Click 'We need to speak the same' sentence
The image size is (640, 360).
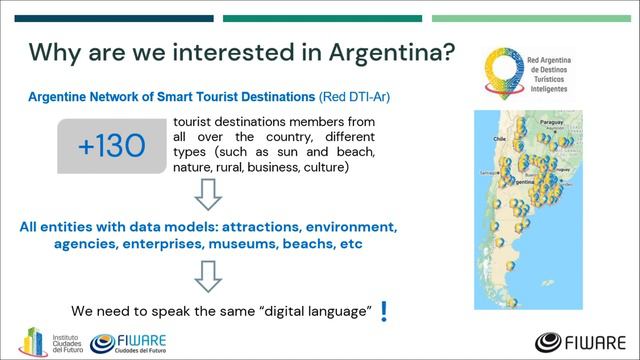(221, 311)
